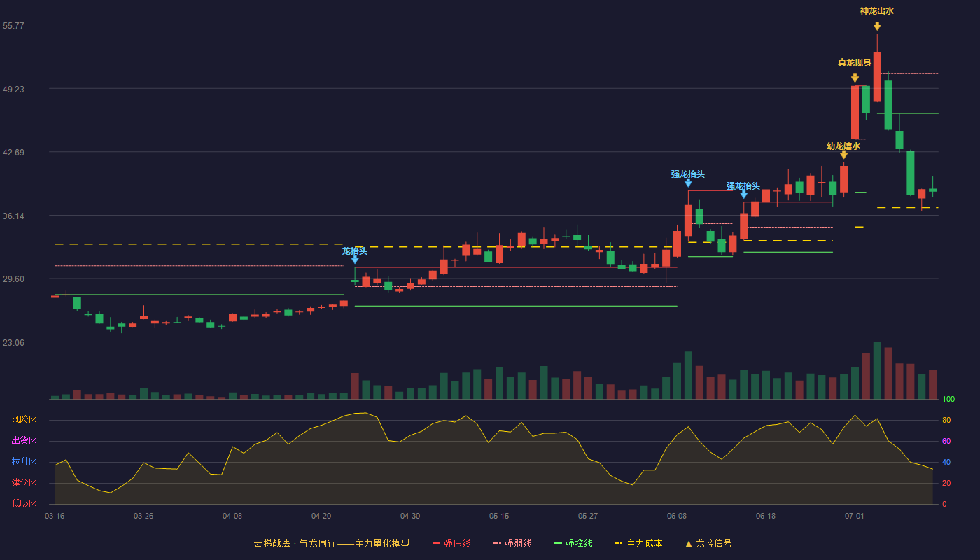Click the 05-15 date axis label
Screen dimensions: 980x560
click(x=499, y=516)
